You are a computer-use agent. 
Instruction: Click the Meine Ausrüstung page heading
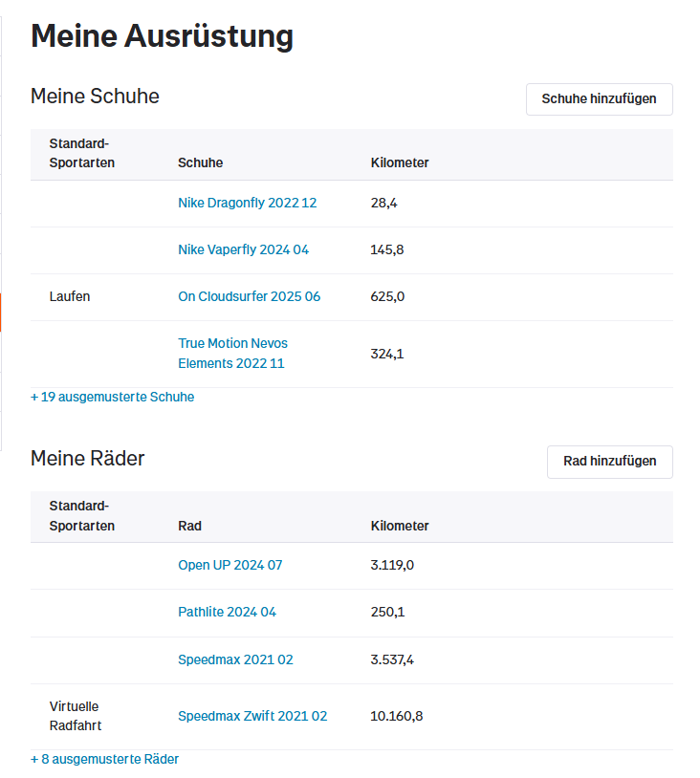click(162, 36)
